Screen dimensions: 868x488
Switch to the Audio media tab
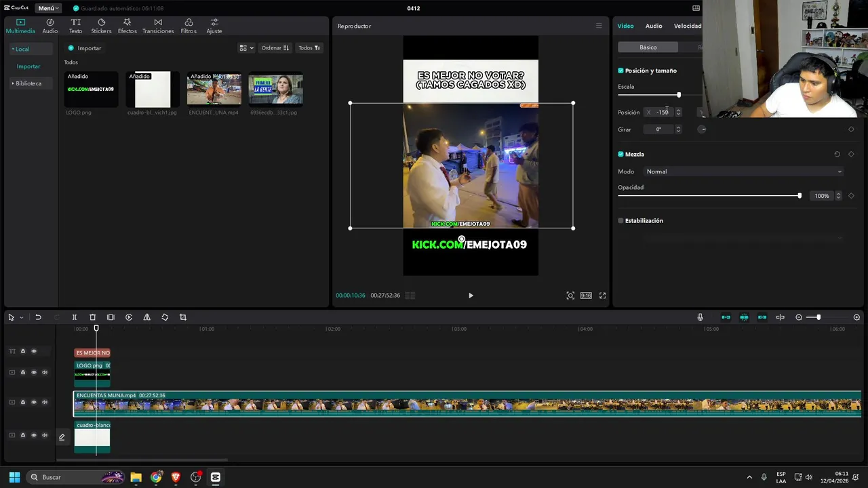(x=50, y=26)
